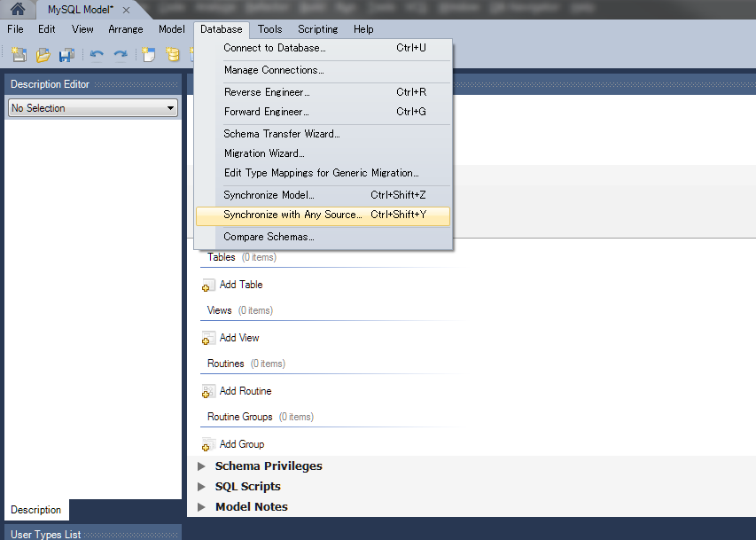Viewport: 756px width, 540px height.
Task: Open the File menu
Action: [15, 29]
